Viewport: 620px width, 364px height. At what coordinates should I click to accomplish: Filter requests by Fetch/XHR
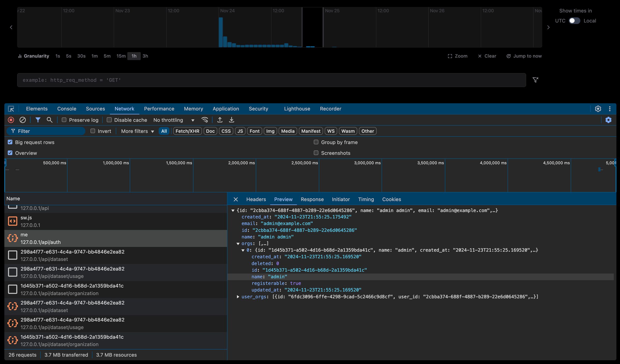coord(187,131)
